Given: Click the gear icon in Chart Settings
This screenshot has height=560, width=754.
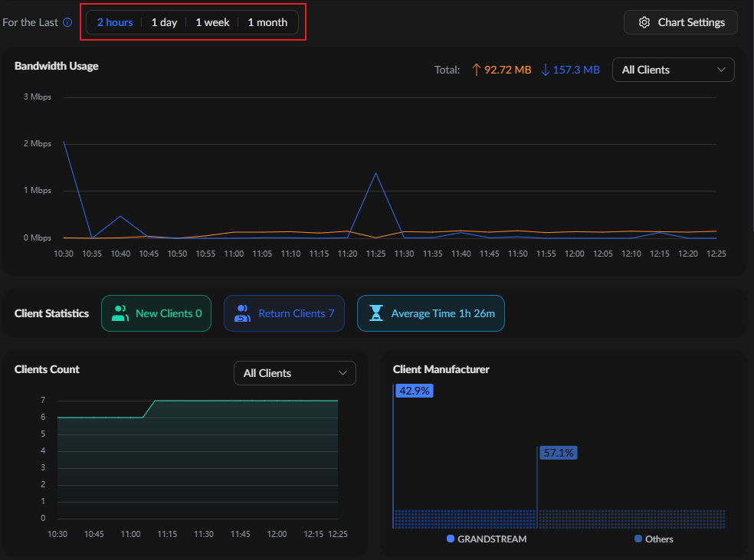Looking at the screenshot, I should (x=644, y=22).
